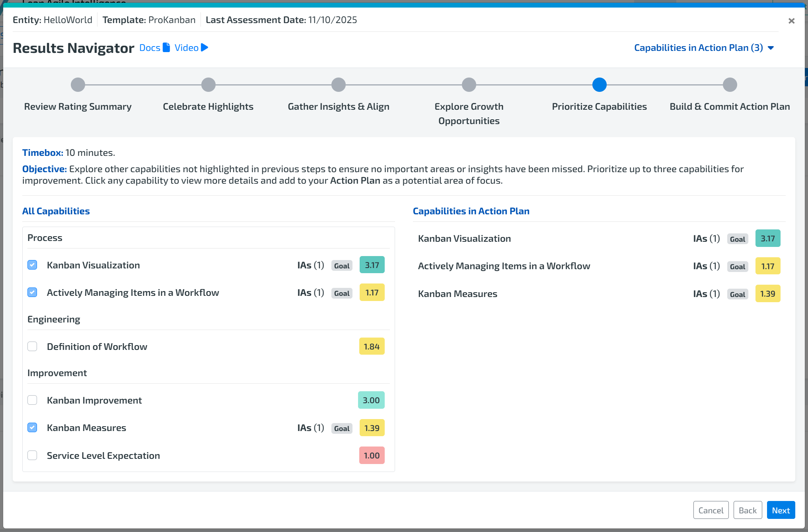The height and width of the screenshot is (532, 808).
Task: Click the Celebrate Highlights step circle
Action: [208, 85]
